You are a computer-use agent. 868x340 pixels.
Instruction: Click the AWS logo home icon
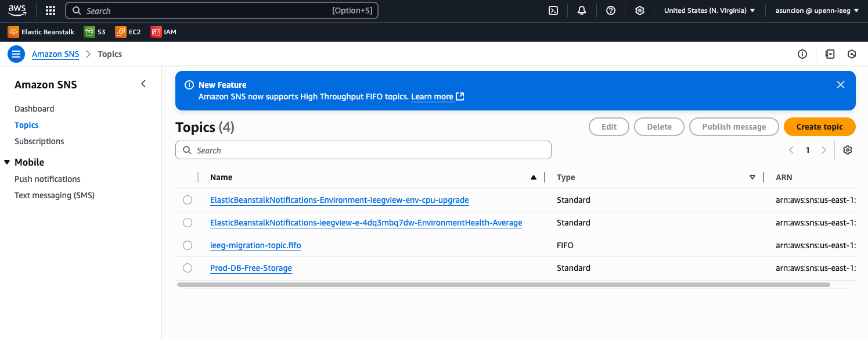pyautogui.click(x=17, y=10)
